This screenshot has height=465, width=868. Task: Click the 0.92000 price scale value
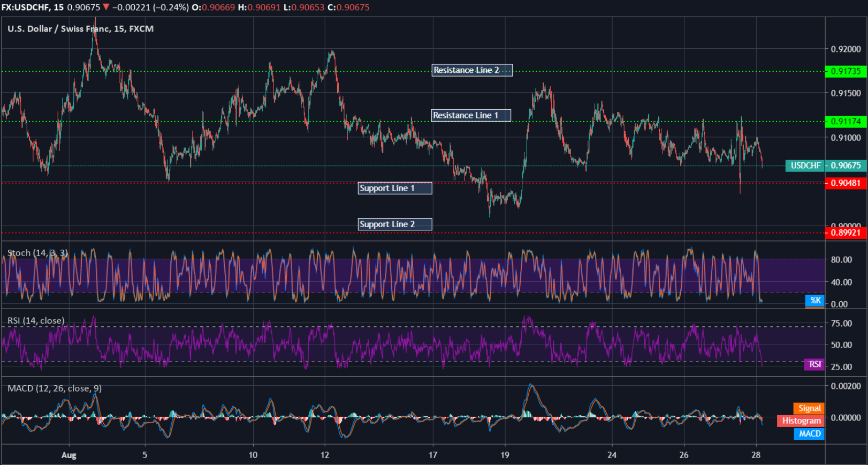(x=846, y=49)
